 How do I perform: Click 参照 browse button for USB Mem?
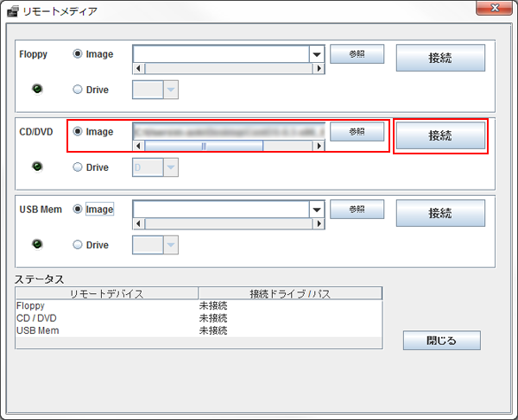357,210
